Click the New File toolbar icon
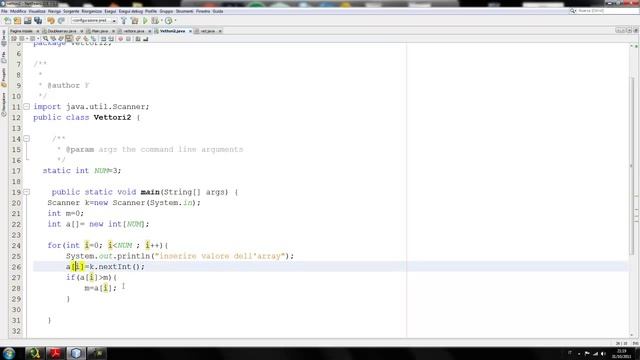The image size is (640, 360). (x=7, y=20)
